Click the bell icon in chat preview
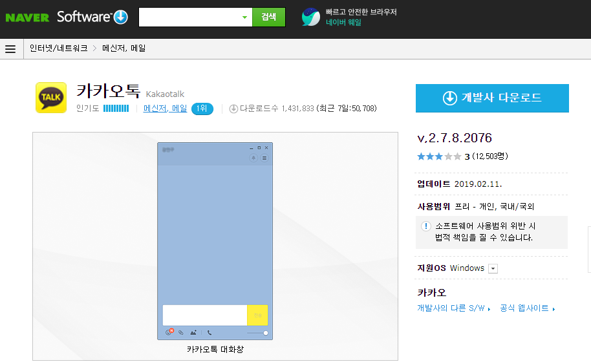The image size is (591, 364). point(253,158)
